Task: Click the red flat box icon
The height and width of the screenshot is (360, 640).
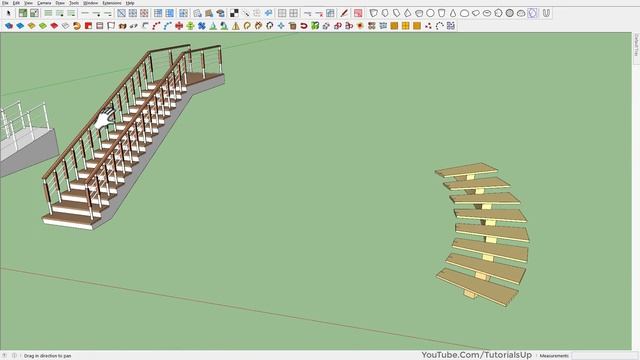Action: pos(54,26)
